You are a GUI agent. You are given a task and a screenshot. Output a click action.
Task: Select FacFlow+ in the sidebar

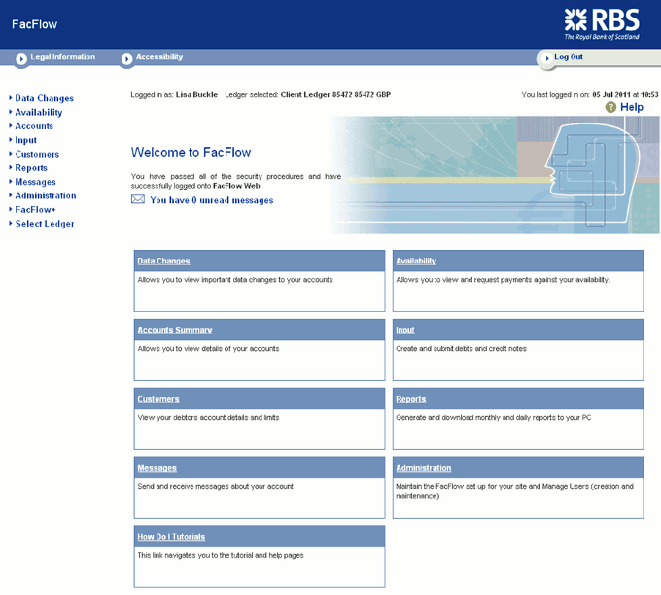pyautogui.click(x=35, y=210)
